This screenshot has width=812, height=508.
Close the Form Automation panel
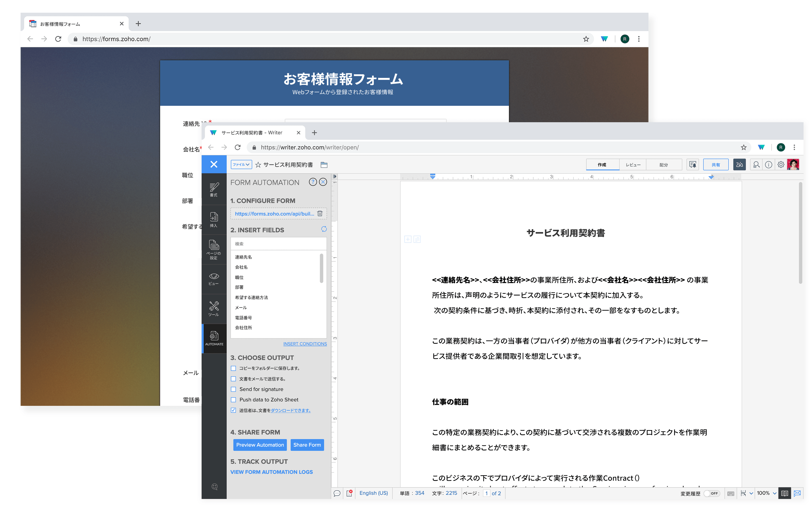[323, 182]
